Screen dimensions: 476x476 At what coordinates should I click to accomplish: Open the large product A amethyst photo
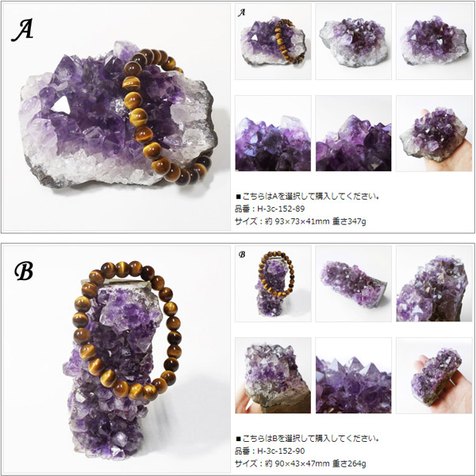(117, 117)
